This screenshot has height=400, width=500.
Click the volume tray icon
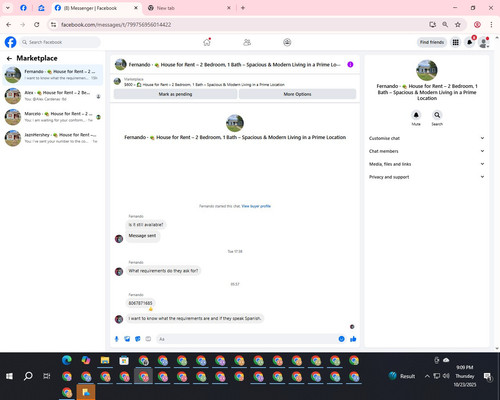tap(446, 376)
